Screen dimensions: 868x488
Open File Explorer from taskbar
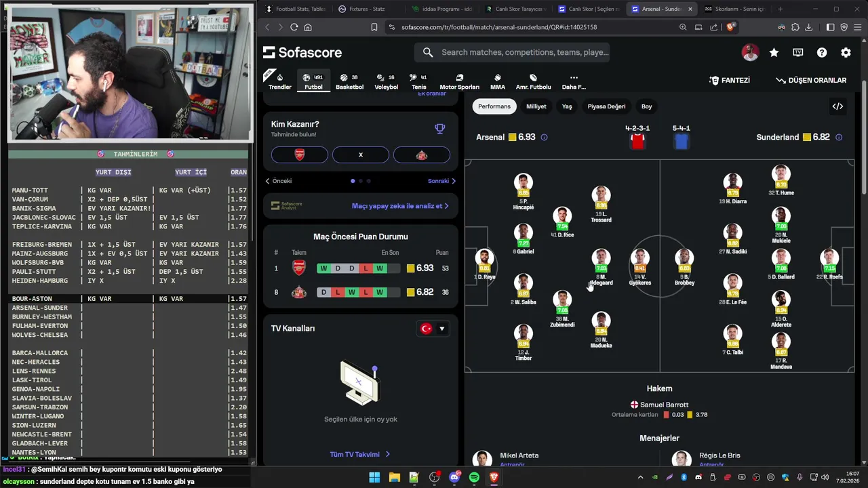coord(394,478)
